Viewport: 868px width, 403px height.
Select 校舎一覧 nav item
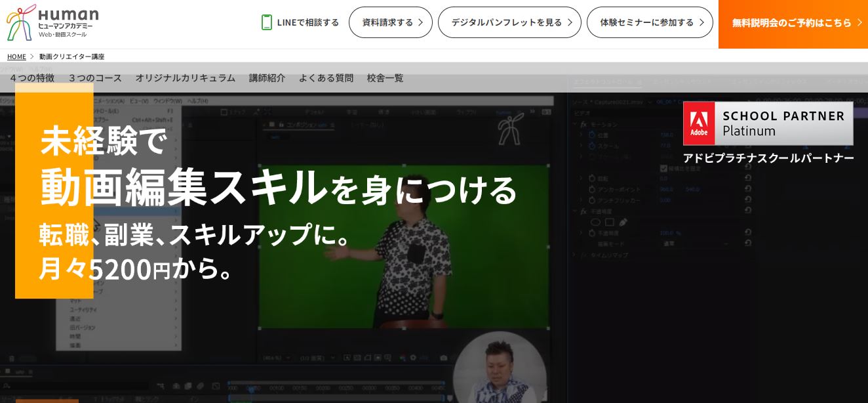pyautogui.click(x=385, y=77)
